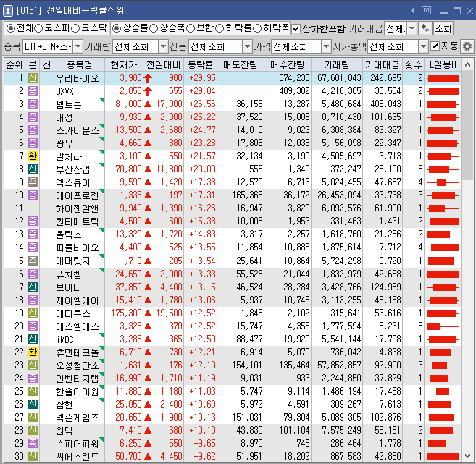Select the 하락폭 radio option
Screen dimensions: 476x464
pyautogui.click(x=257, y=28)
